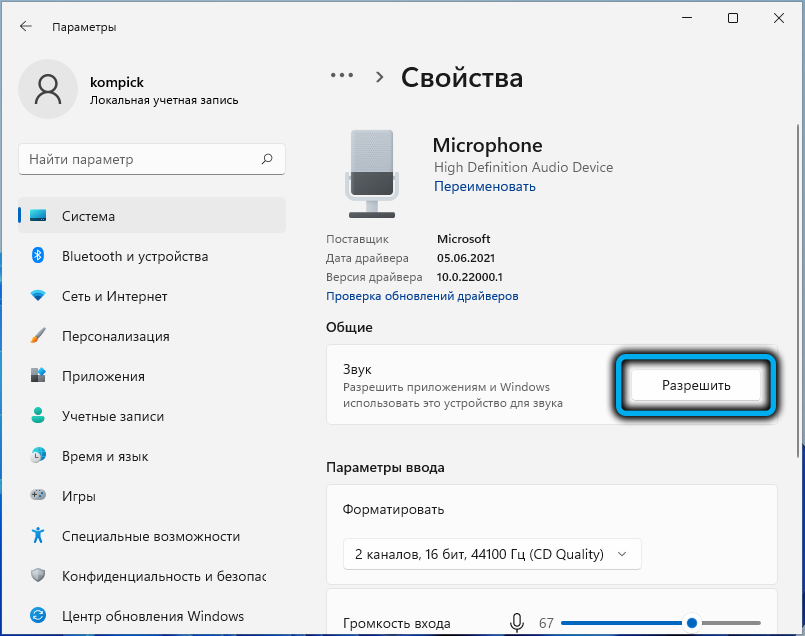This screenshot has height=636, width=805.
Task: Click the input volume slider handle
Action: click(691, 623)
